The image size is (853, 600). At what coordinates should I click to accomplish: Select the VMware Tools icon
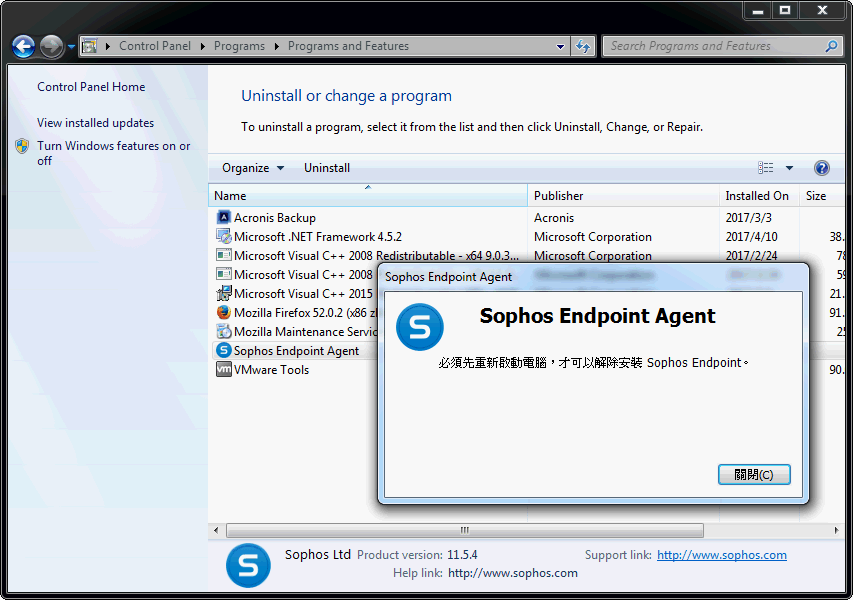coord(224,370)
